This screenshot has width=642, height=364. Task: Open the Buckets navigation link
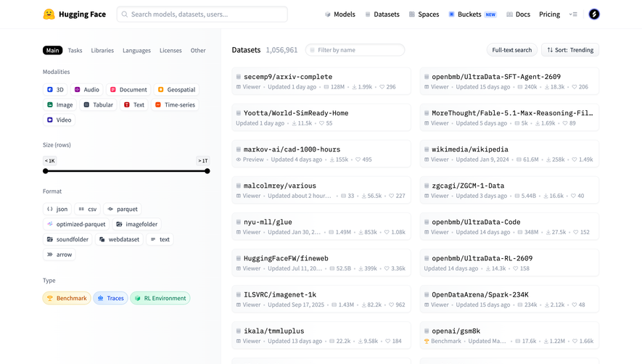point(472,15)
